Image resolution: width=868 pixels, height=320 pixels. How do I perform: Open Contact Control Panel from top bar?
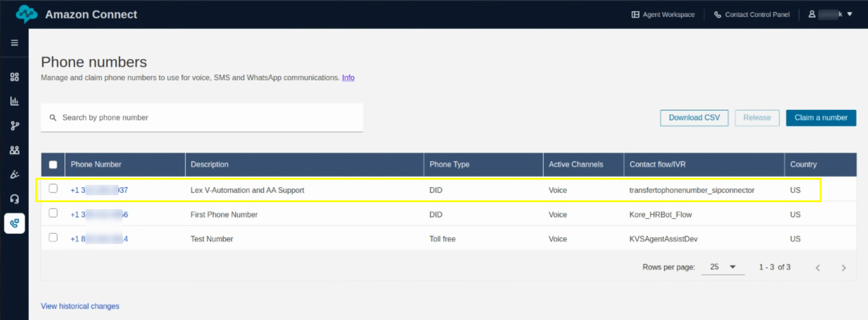pos(752,15)
